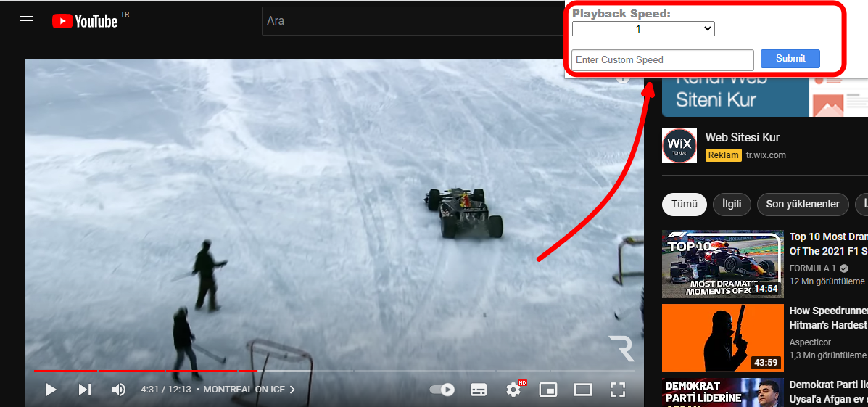The width and height of the screenshot is (868, 407).
Task: Select the İlgili filter chip
Action: pyautogui.click(x=732, y=204)
